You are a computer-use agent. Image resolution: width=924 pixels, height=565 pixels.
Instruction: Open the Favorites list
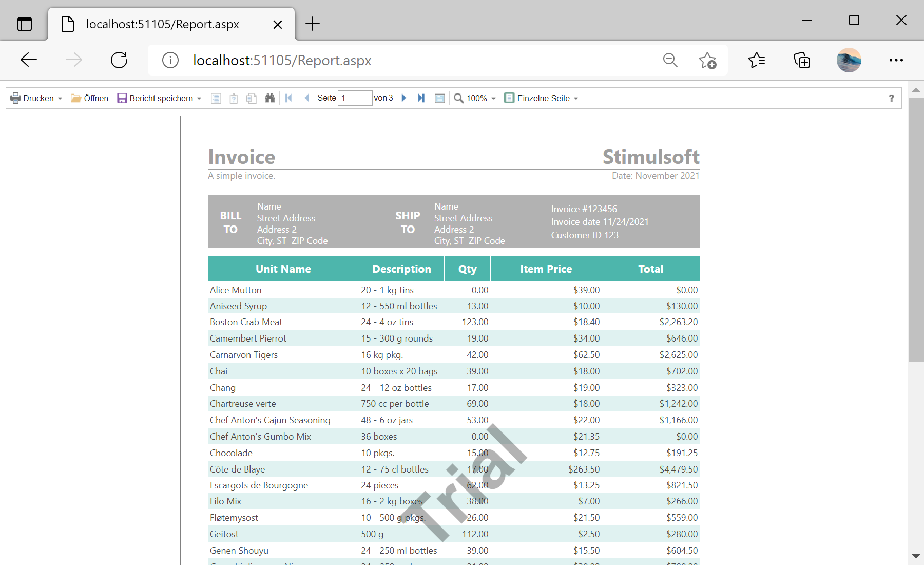(757, 60)
